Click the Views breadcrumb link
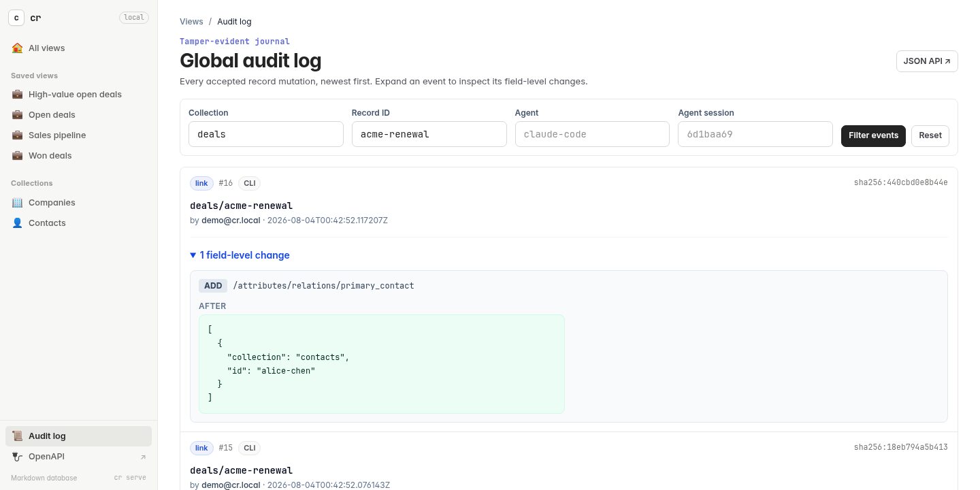 click(191, 22)
